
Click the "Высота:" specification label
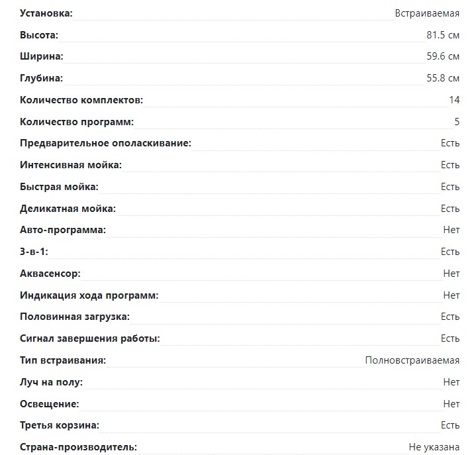click(x=39, y=35)
